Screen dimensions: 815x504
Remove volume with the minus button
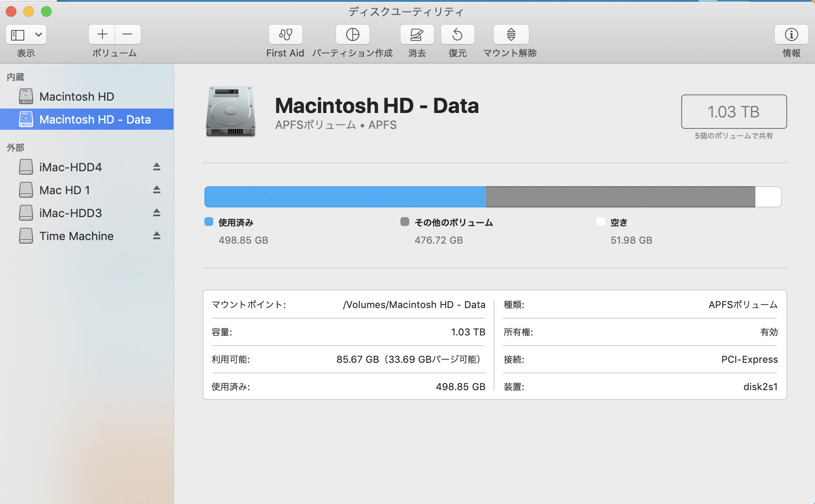point(128,34)
